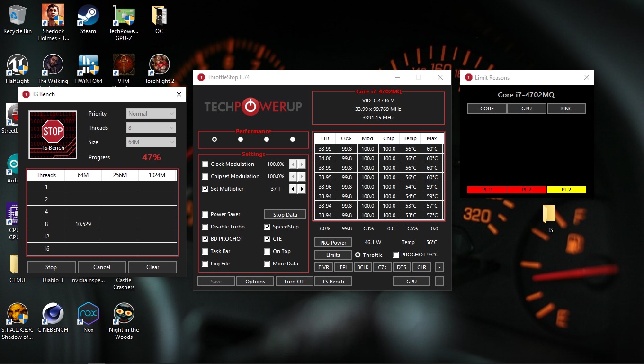Click the Limit Reasons title bar logo icon

pyautogui.click(x=469, y=77)
